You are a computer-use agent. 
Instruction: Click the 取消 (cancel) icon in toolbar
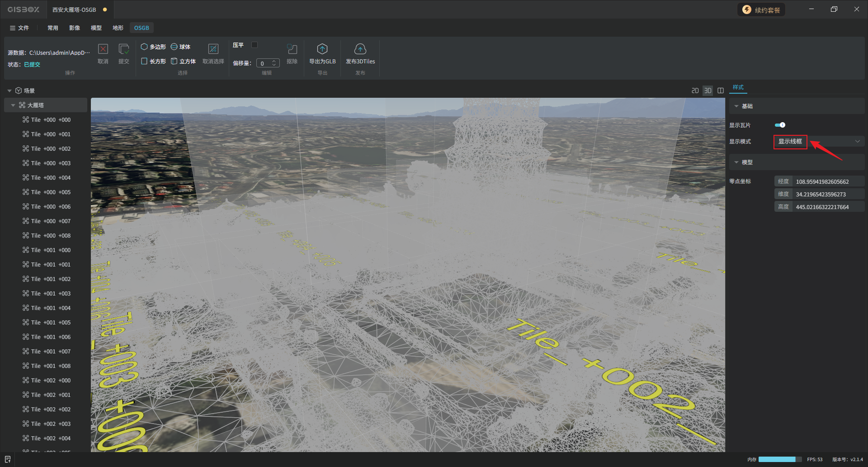coord(103,49)
